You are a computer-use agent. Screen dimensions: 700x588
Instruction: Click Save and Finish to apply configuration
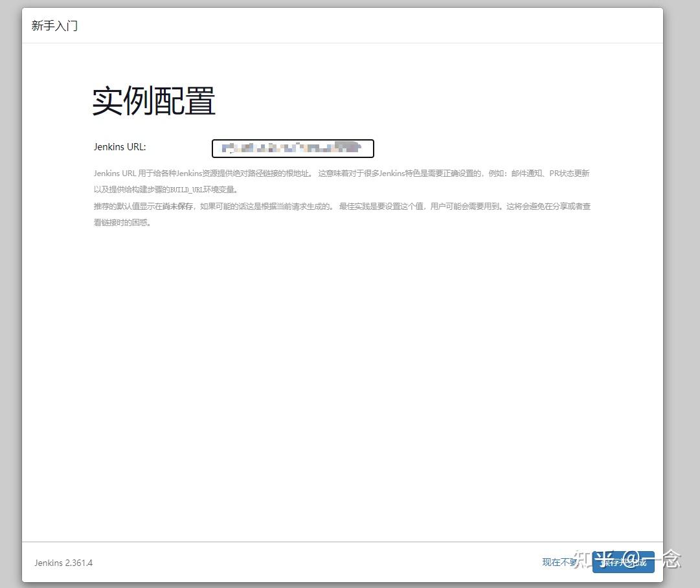[623, 563]
